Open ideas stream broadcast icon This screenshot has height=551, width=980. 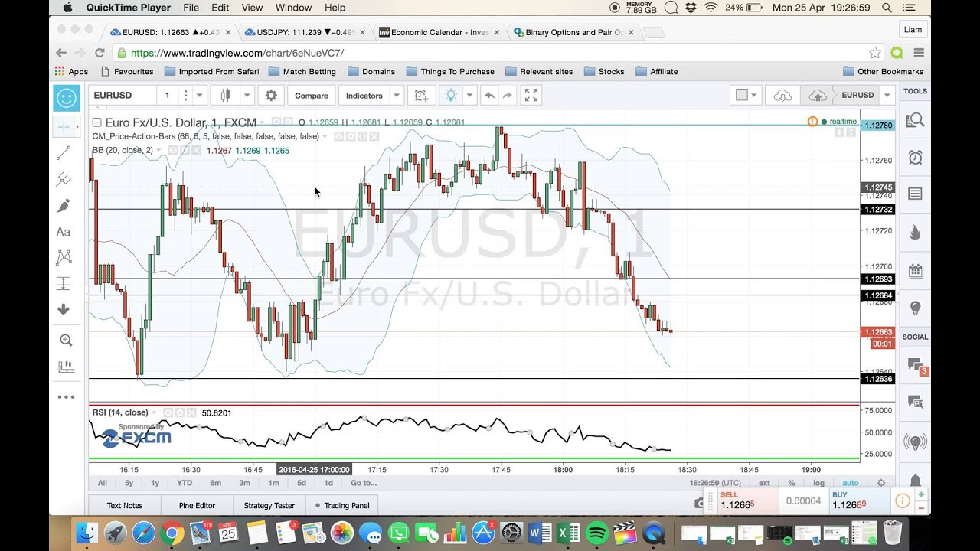click(915, 442)
